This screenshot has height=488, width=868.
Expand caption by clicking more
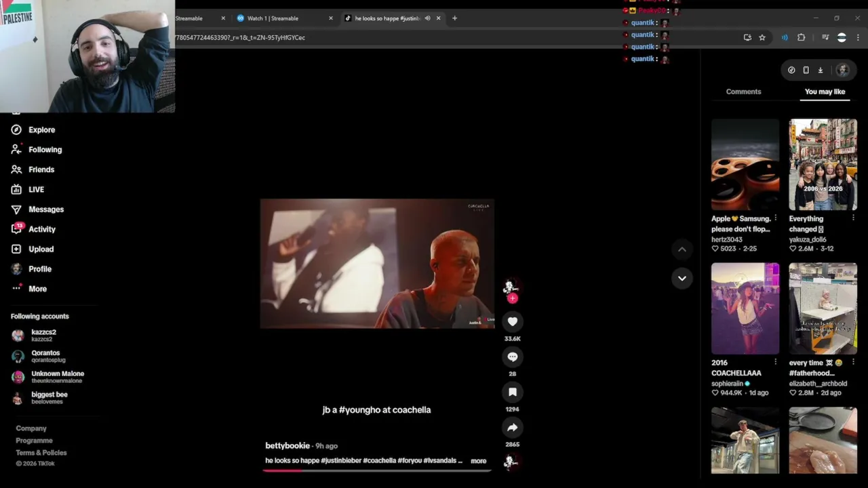pyautogui.click(x=479, y=461)
